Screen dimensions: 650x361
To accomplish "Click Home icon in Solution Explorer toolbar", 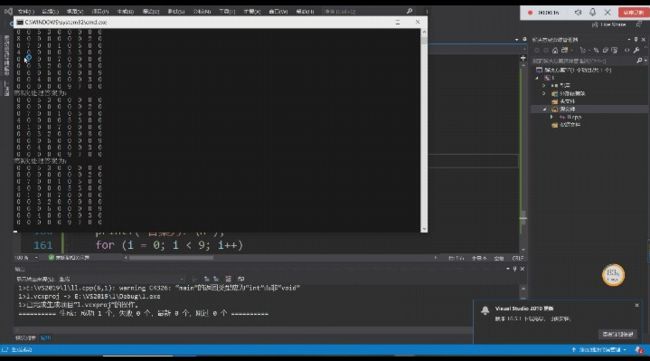I will pyautogui.click(x=555, y=50).
